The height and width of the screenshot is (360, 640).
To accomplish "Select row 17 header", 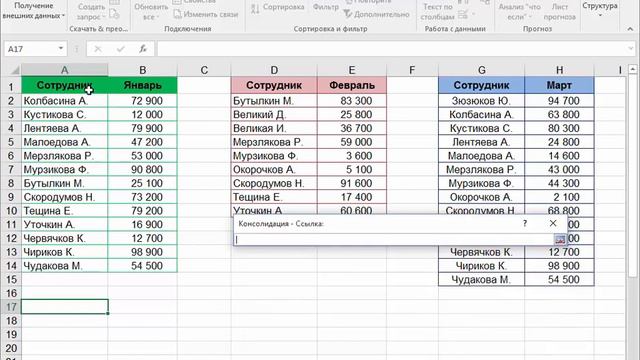I will (x=11, y=307).
